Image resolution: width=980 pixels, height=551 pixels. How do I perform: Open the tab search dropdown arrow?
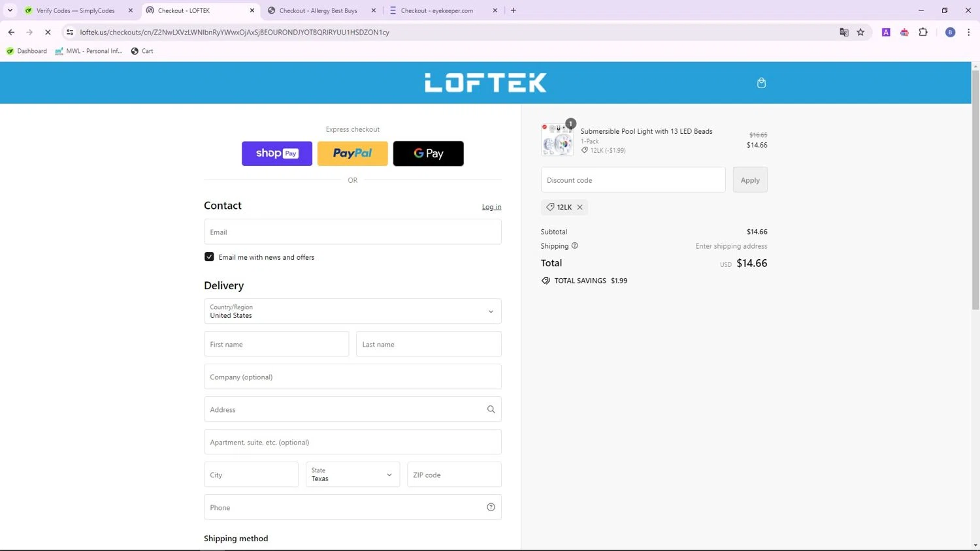10,10
